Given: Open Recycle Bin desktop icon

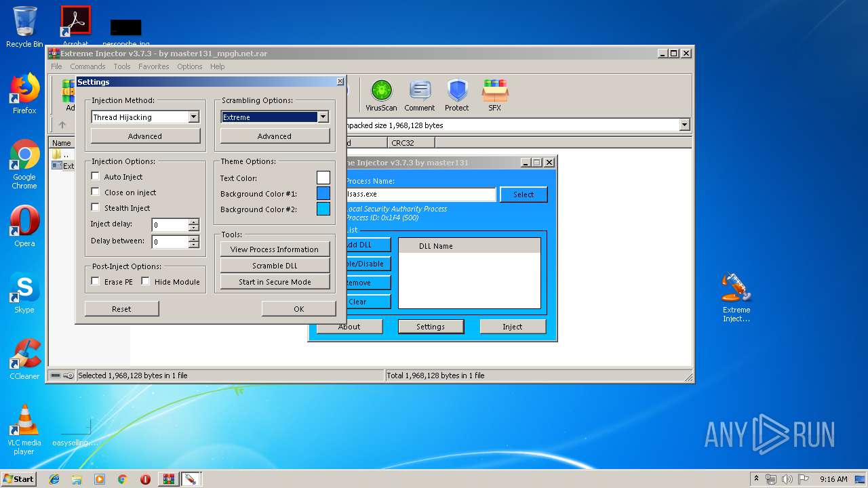Looking at the screenshot, I should point(24,27).
